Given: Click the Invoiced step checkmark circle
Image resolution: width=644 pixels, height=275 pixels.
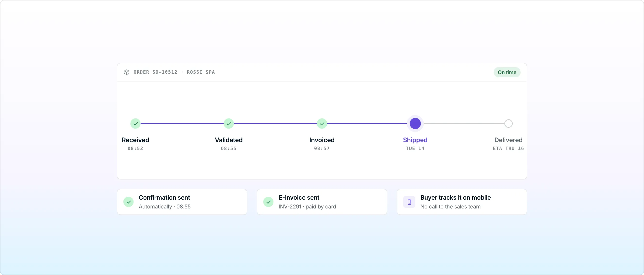Looking at the screenshot, I should pos(322,124).
